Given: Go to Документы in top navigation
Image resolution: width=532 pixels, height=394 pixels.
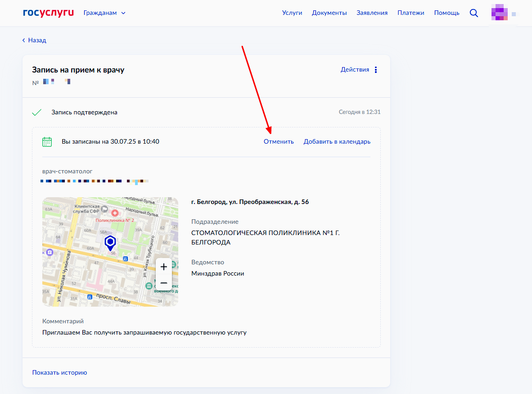Looking at the screenshot, I should 329,13.
